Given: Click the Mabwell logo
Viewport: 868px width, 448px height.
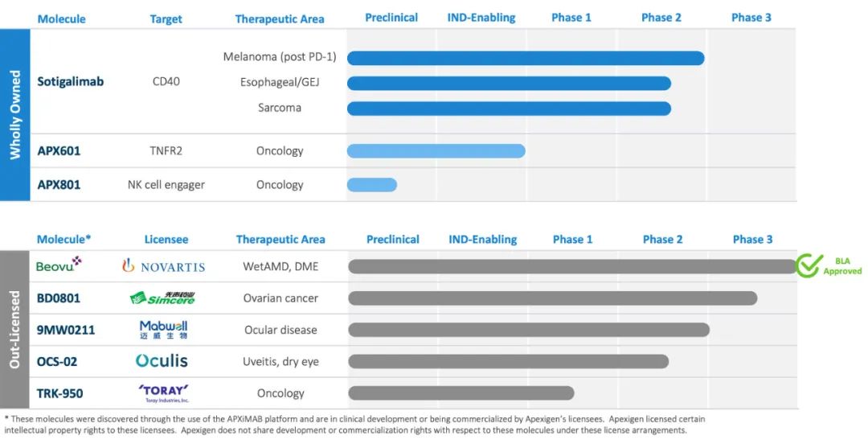Looking at the screenshot, I should pyautogui.click(x=163, y=330).
